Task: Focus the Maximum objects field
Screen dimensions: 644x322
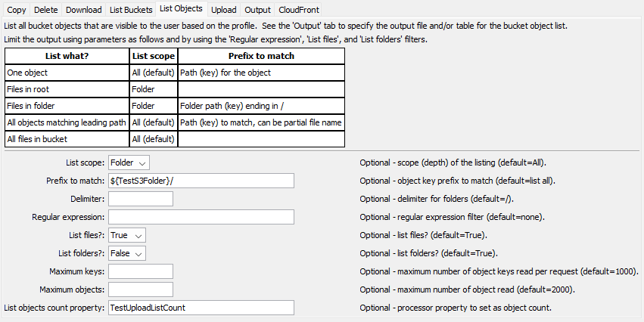Action: pyautogui.click(x=141, y=289)
